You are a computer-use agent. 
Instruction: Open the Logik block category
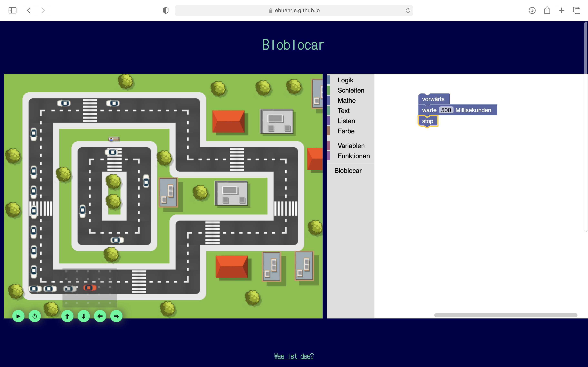pyautogui.click(x=345, y=80)
